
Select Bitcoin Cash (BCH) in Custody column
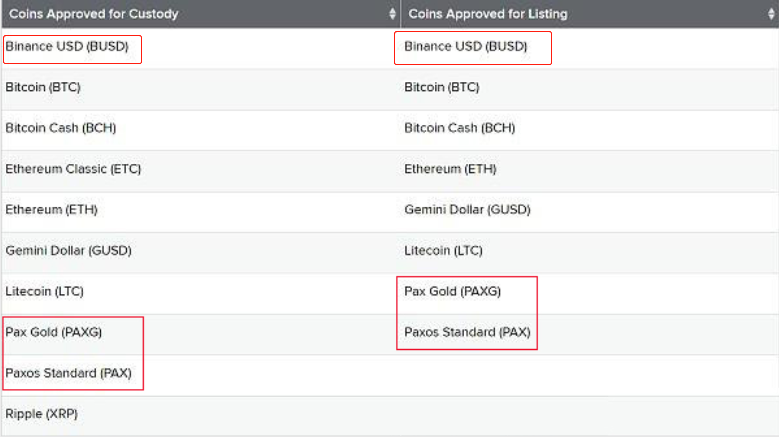(x=61, y=128)
